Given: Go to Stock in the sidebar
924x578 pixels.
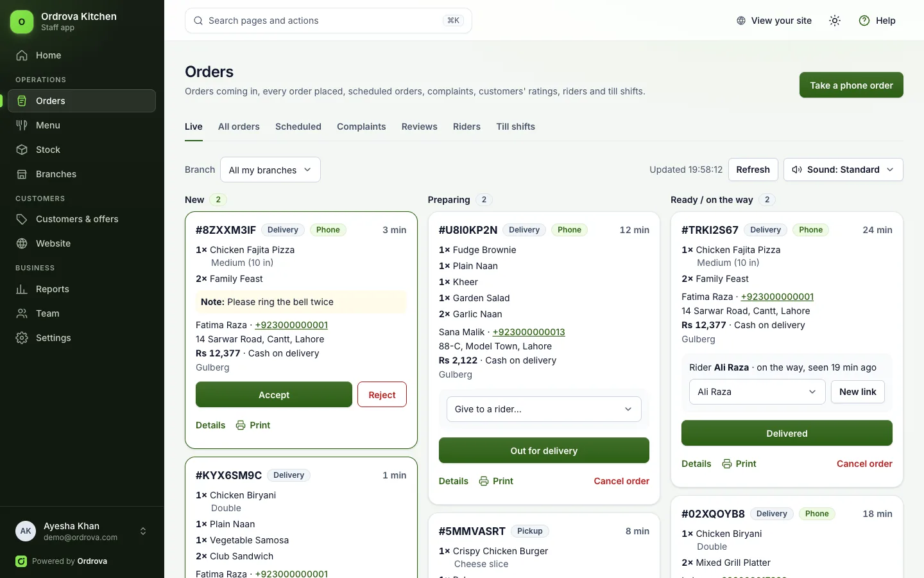Looking at the screenshot, I should (81, 150).
